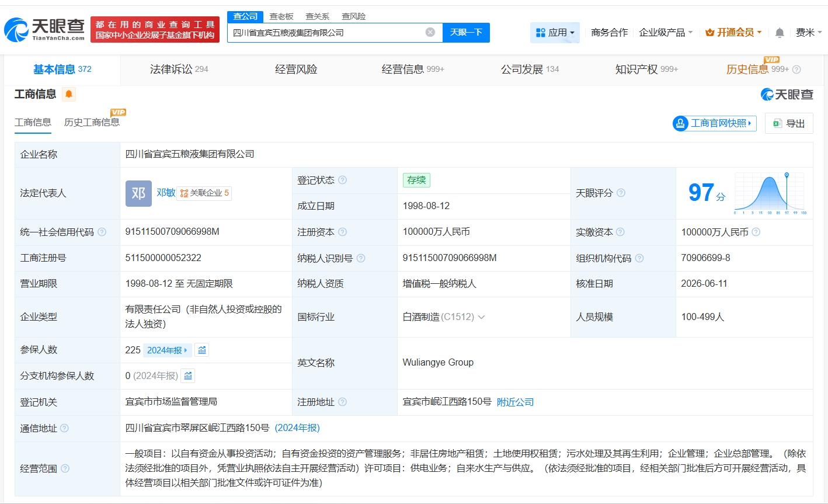Expand the 企业级产品 menu
This screenshot has width=828, height=504.
point(666,33)
